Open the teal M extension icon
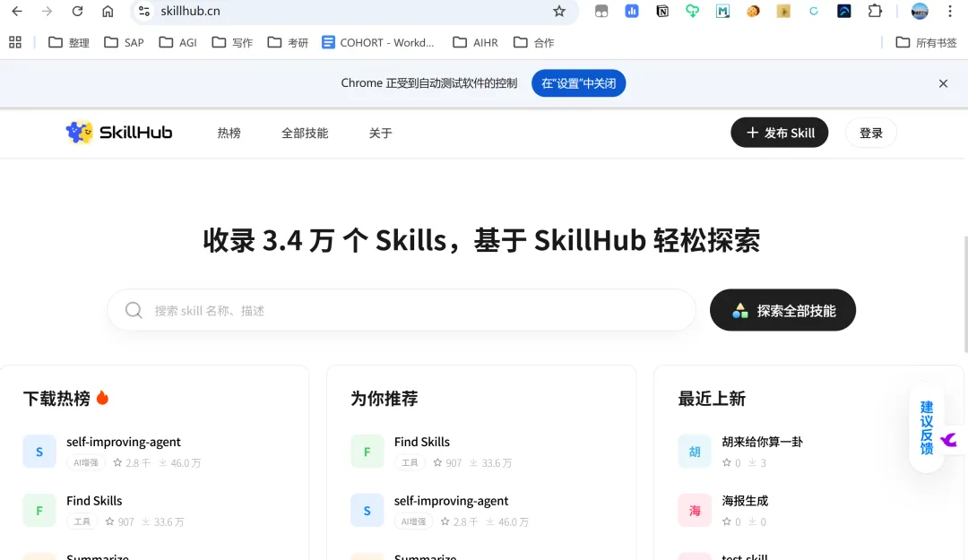968x560 pixels. coord(722,11)
